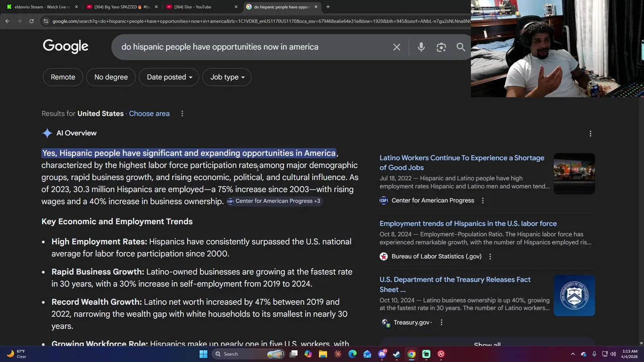Image resolution: width=644 pixels, height=362 pixels.
Task: Click the Treasury seal thumbnail image
Action: tap(574, 296)
